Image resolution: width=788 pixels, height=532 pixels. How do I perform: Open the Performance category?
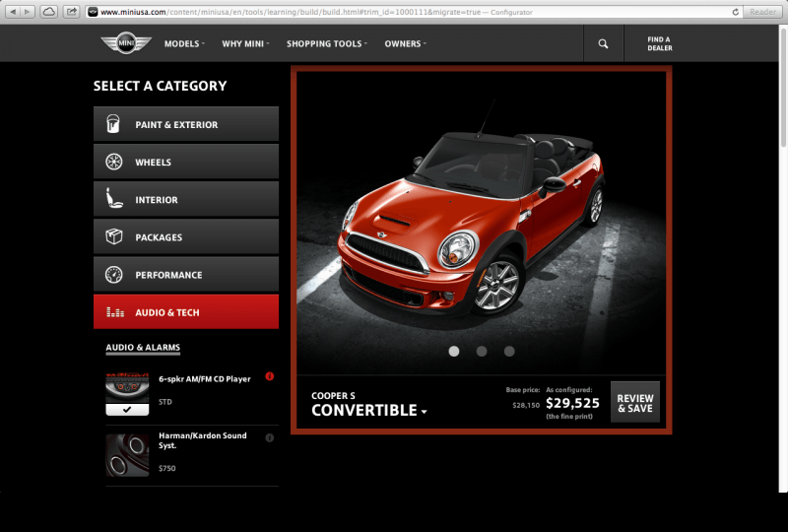click(x=186, y=275)
